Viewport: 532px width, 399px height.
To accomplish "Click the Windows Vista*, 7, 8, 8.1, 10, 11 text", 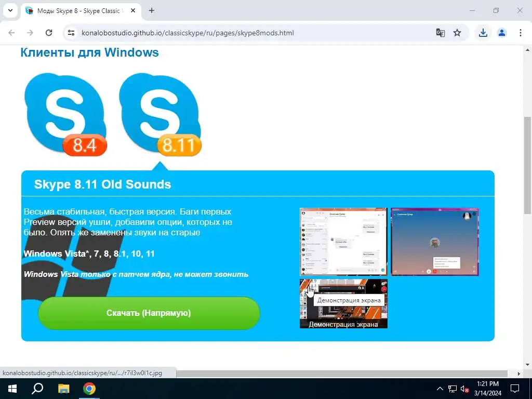I will click(x=89, y=254).
